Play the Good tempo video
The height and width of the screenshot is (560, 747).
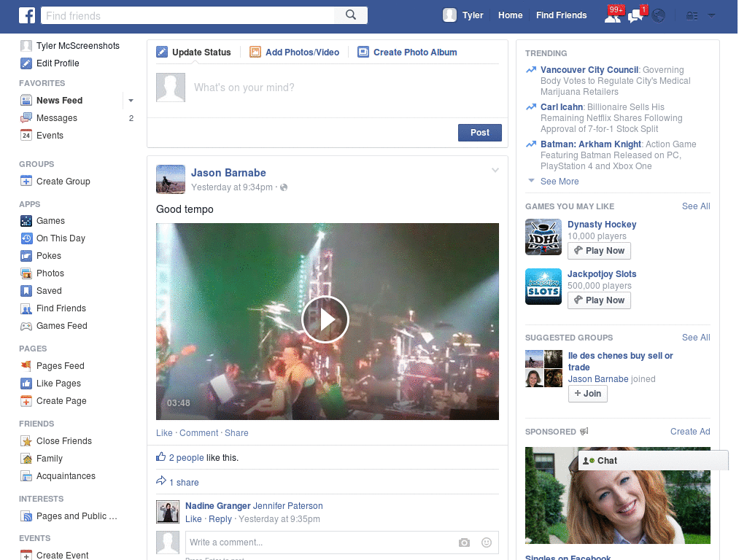point(325,319)
